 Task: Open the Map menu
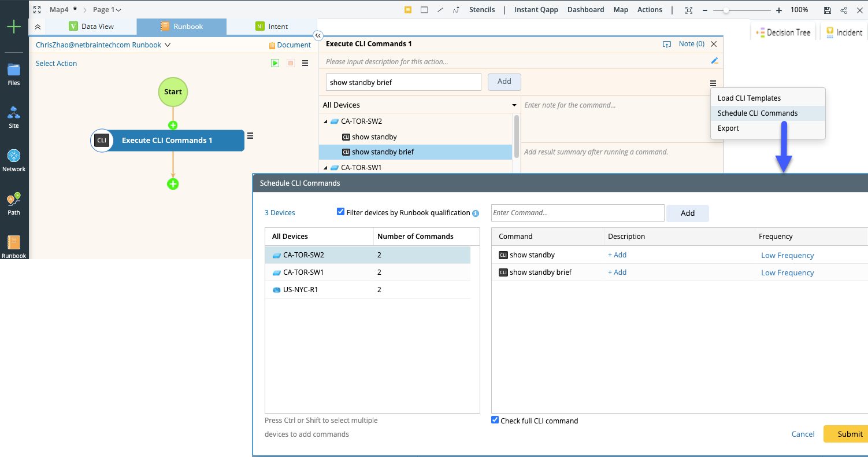pos(621,10)
